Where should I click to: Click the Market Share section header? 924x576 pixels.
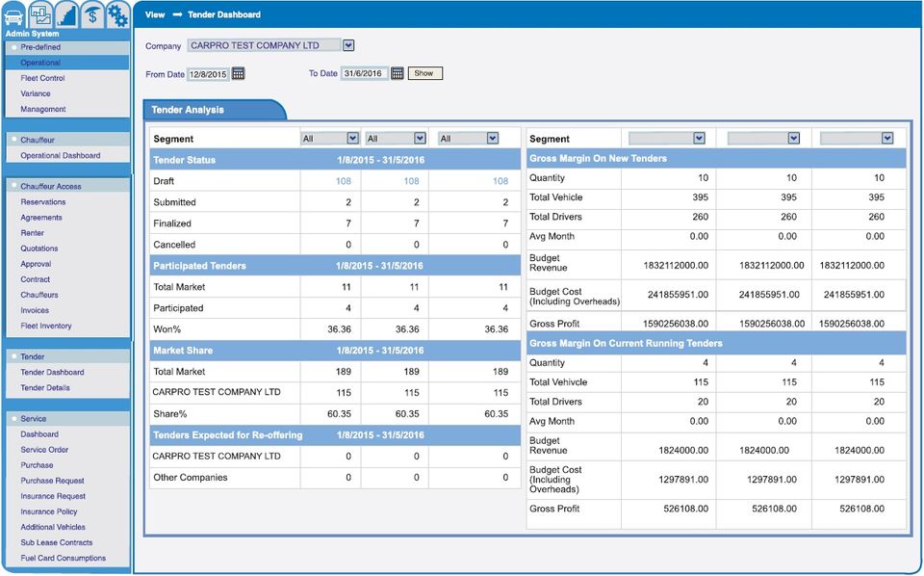(335, 351)
